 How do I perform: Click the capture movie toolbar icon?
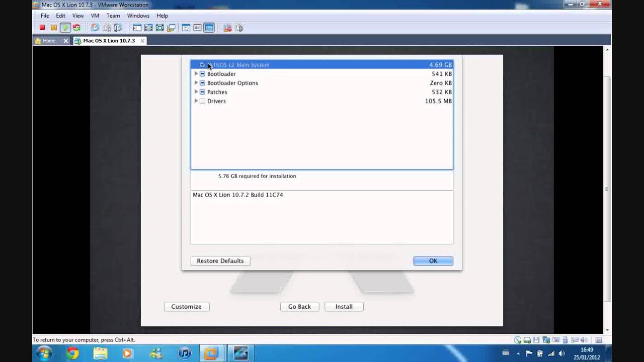coord(239,28)
